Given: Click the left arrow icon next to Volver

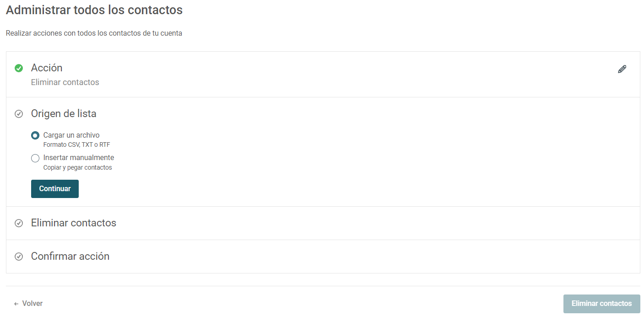Looking at the screenshot, I should point(16,304).
